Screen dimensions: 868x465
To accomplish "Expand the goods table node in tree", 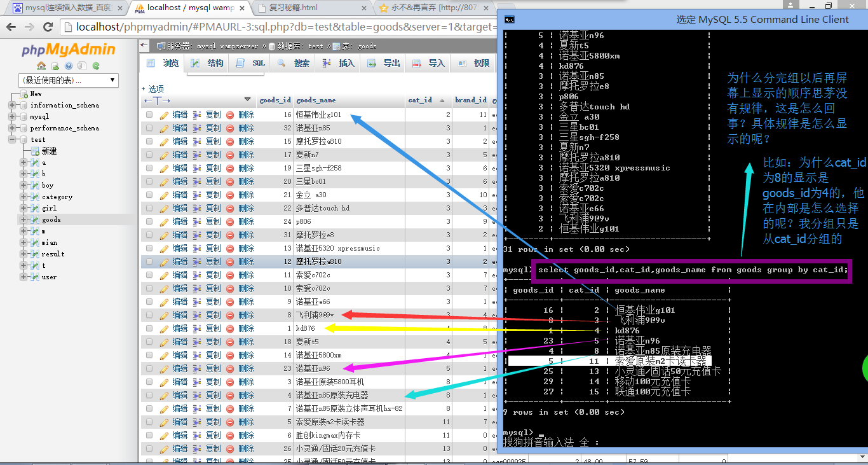I will pos(24,219).
